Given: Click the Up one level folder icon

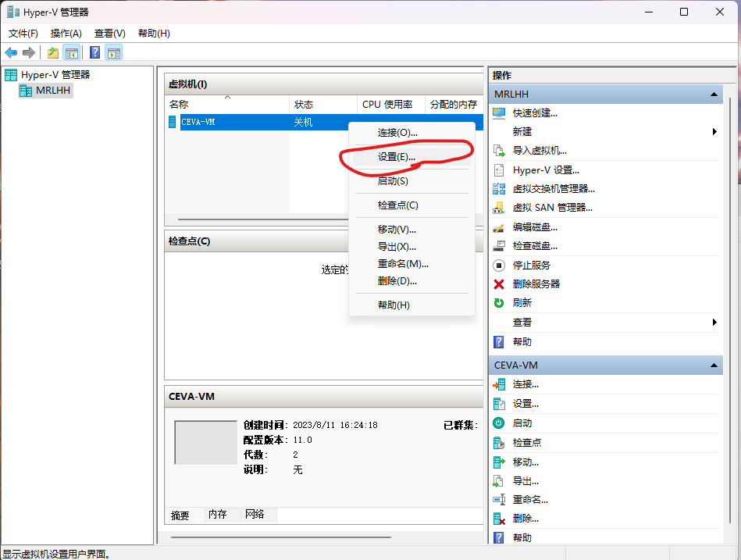Looking at the screenshot, I should [53, 52].
